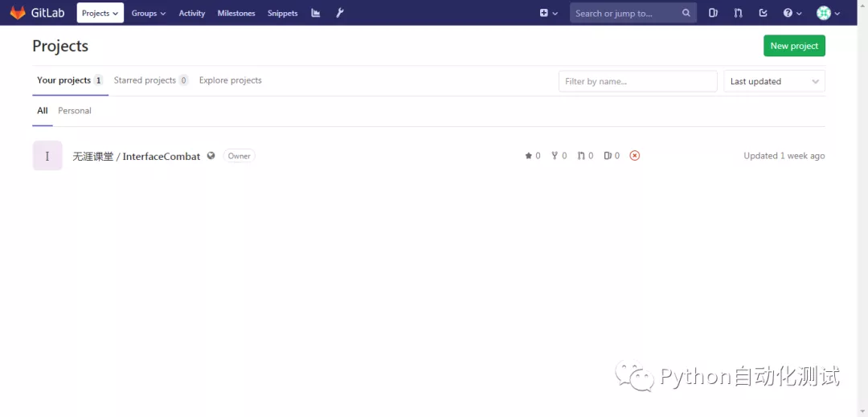Select the Personal filter tab
Viewport: 868px width, 417px height.
75,111
